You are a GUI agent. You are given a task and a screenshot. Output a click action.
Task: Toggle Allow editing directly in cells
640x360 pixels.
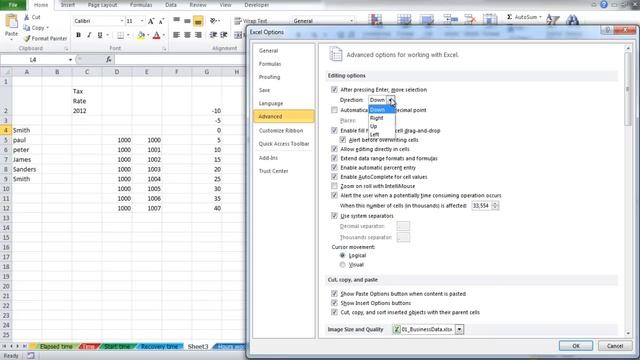click(334, 149)
